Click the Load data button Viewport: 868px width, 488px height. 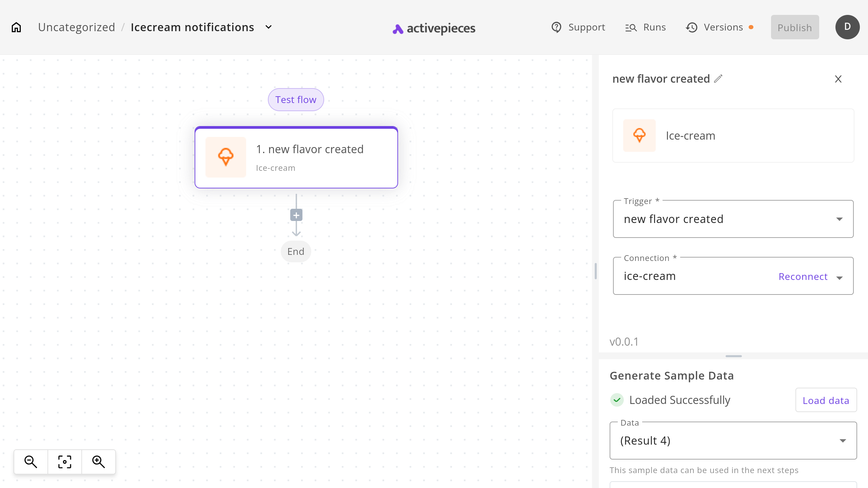pyautogui.click(x=826, y=400)
